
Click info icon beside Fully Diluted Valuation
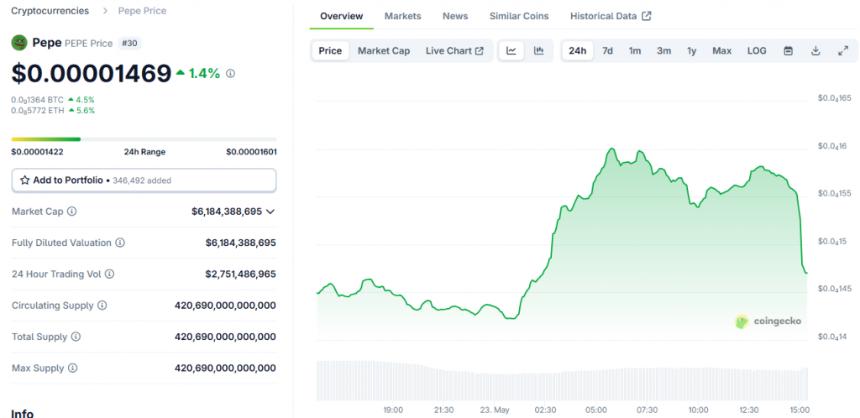120,242
